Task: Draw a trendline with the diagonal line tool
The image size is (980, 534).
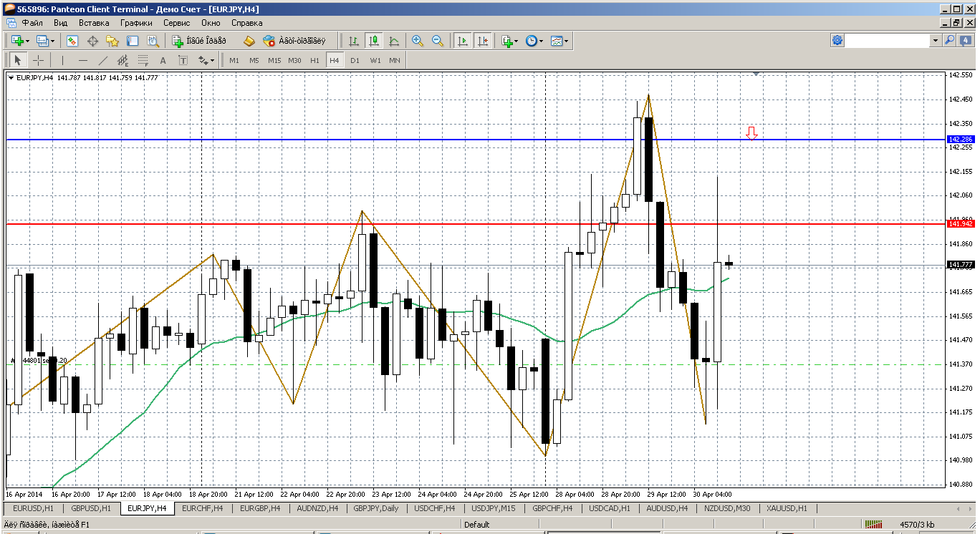Action: click(102, 60)
